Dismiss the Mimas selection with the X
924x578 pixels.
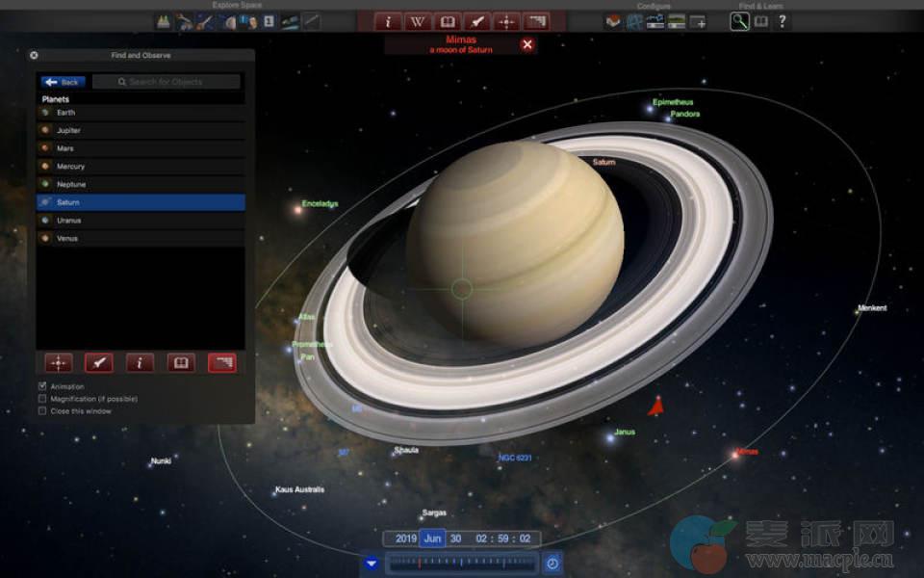pos(527,44)
